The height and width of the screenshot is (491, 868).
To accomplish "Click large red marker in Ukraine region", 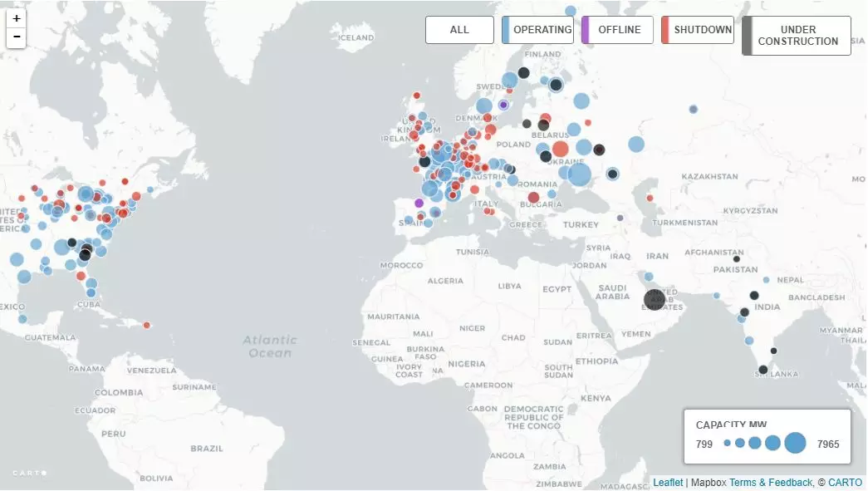I will coord(560,149).
